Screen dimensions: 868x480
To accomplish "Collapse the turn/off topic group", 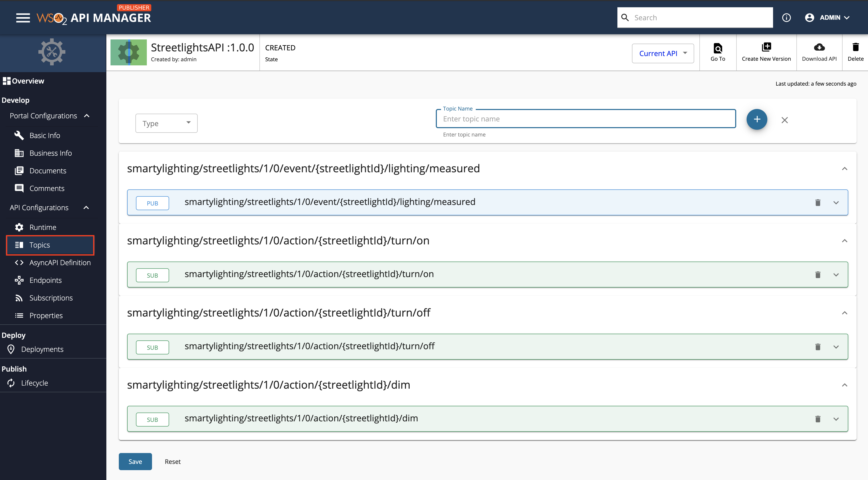I will [x=844, y=313].
